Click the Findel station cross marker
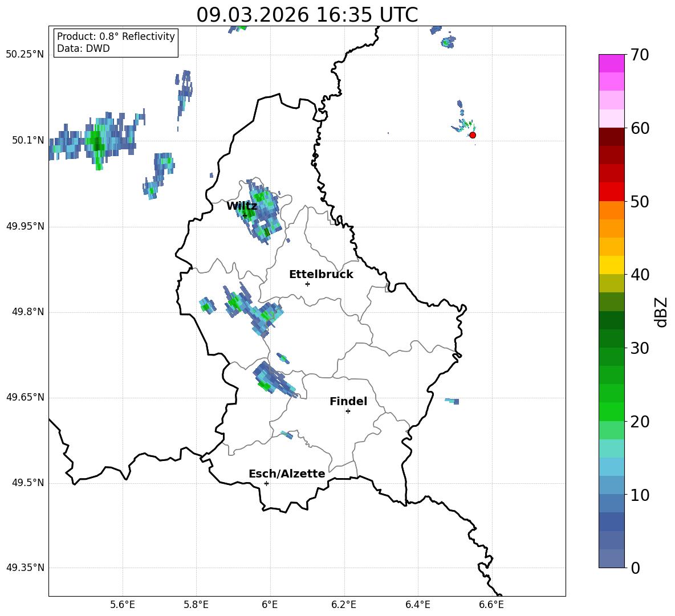Image resolution: width=675 pixels, height=616 pixels. point(348,411)
